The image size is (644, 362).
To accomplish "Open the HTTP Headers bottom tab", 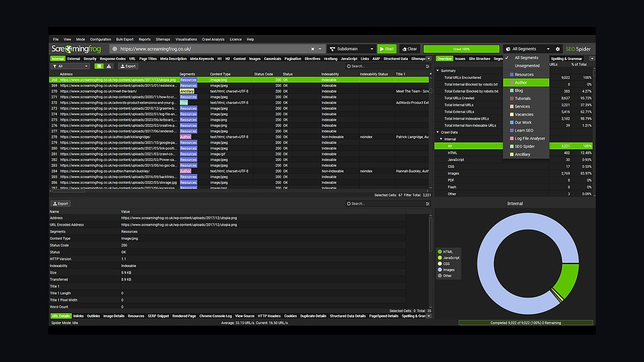I will (x=269, y=316).
